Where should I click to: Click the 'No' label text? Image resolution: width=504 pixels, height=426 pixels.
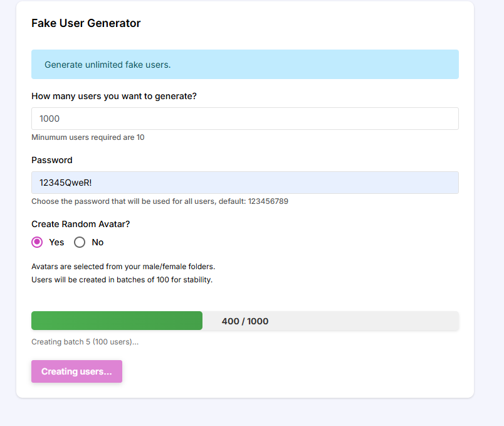(x=98, y=242)
